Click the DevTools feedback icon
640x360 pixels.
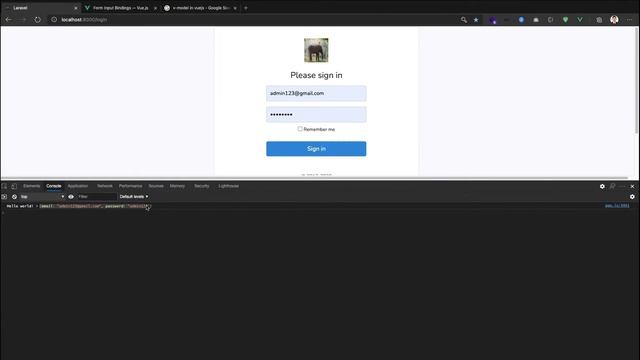click(612, 186)
